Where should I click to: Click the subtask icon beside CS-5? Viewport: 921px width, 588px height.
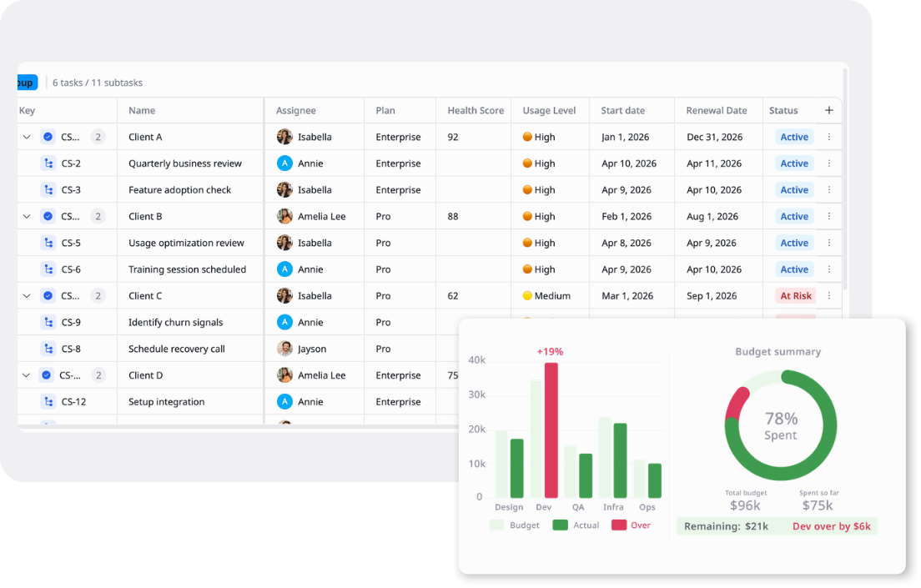pyautogui.click(x=48, y=243)
